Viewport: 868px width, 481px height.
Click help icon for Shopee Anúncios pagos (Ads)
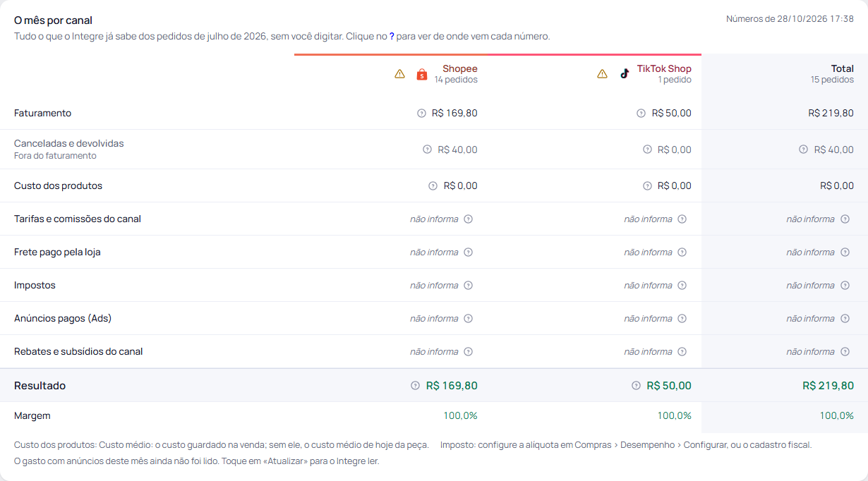pyautogui.click(x=468, y=319)
